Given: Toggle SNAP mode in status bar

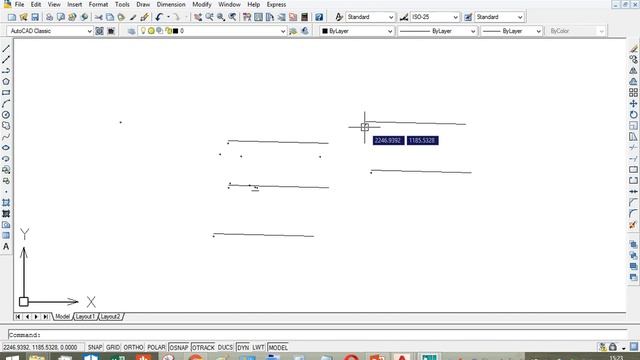Looking at the screenshot, I should click(95, 347).
